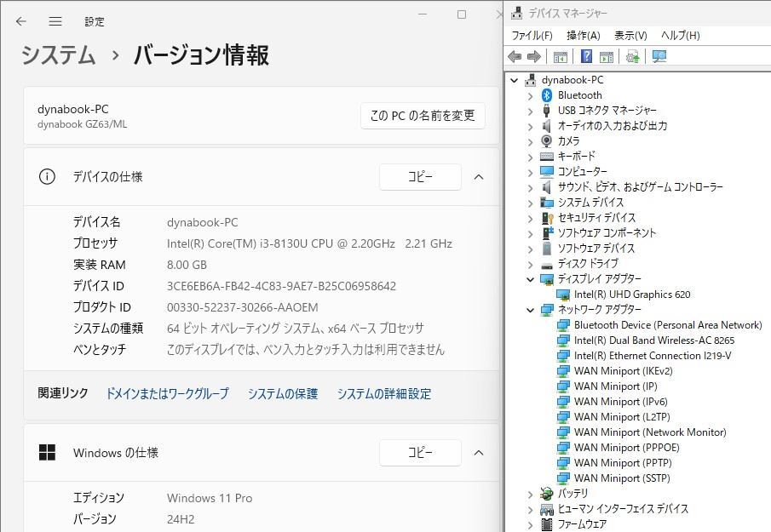Open システムの詳細設定 link

[x=384, y=393]
